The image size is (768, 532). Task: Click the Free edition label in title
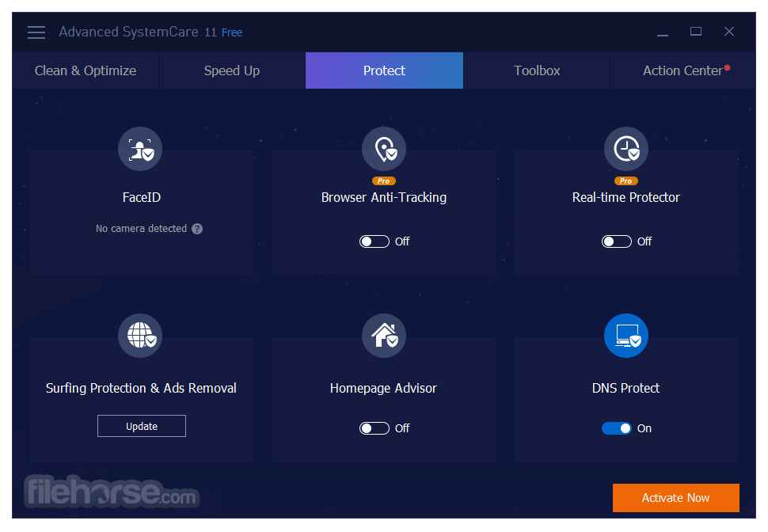click(232, 32)
